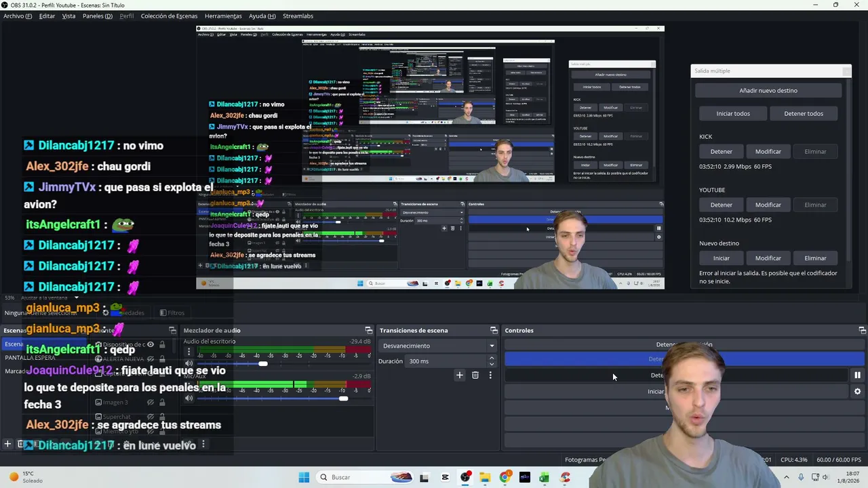Open Google Chrome from the taskbar
This screenshot has width=868, height=488.
pyautogui.click(x=505, y=477)
